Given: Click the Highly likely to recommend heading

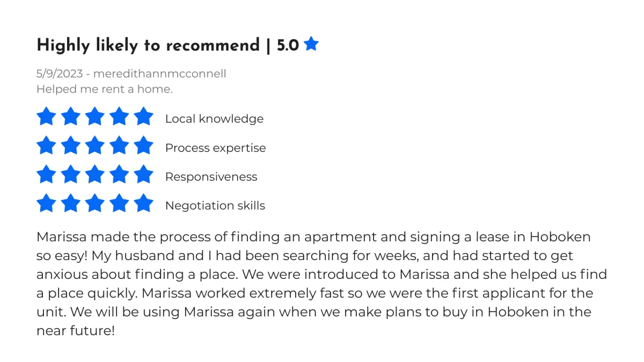Looking at the screenshot, I should 148,46.
